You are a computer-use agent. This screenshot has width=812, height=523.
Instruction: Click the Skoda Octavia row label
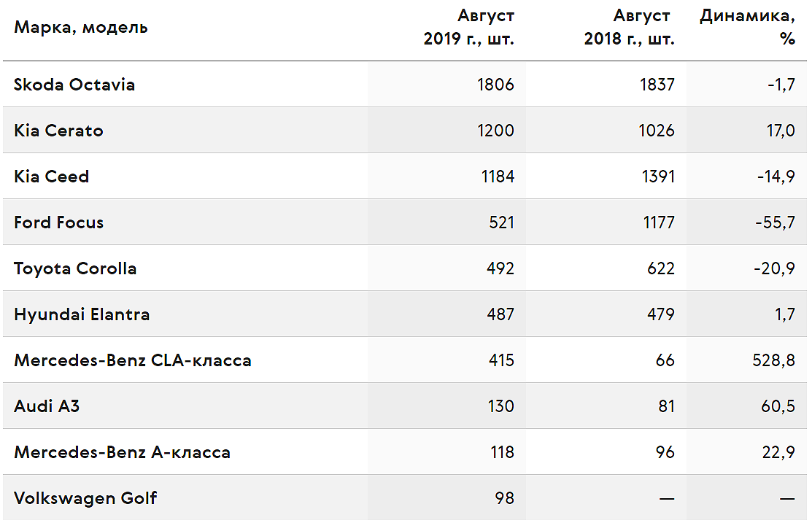[x=74, y=85]
